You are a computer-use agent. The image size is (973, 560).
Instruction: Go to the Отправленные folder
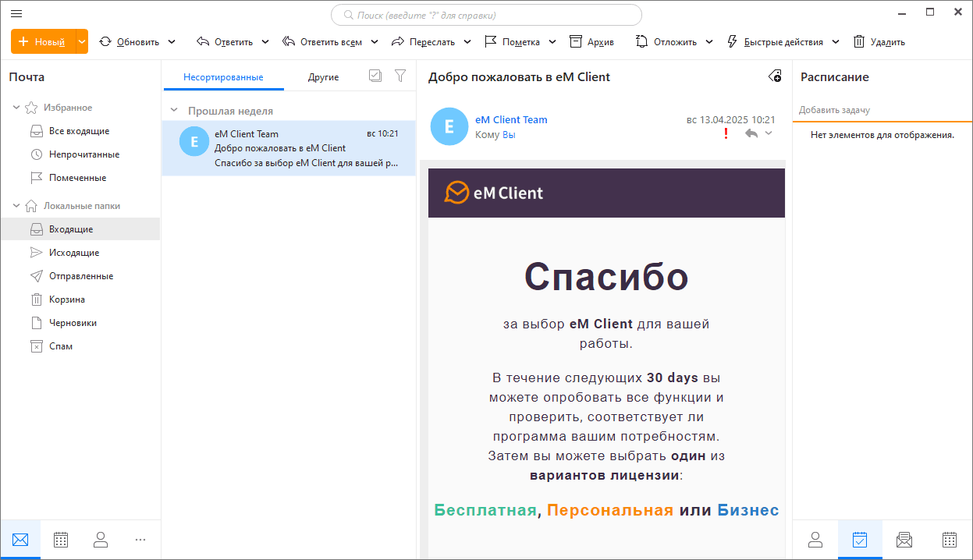(x=80, y=276)
